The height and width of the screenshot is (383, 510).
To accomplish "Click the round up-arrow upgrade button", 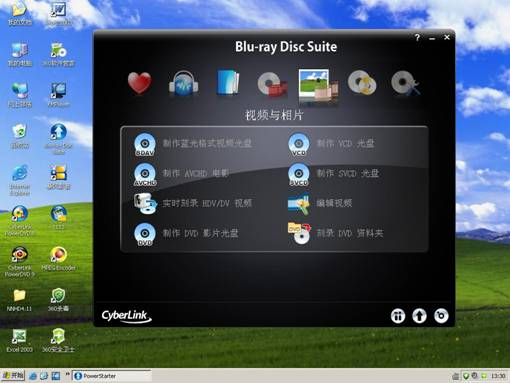I will (x=419, y=316).
